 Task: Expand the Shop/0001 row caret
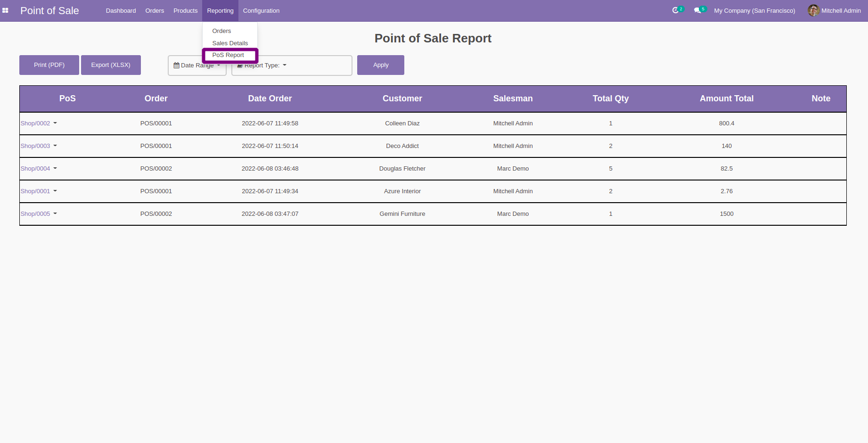point(55,191)
